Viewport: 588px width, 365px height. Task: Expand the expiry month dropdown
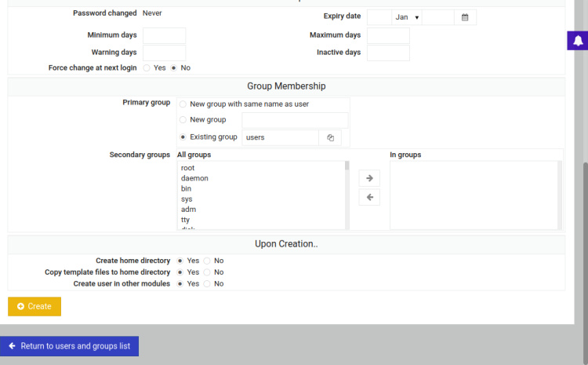pos(407,17)
